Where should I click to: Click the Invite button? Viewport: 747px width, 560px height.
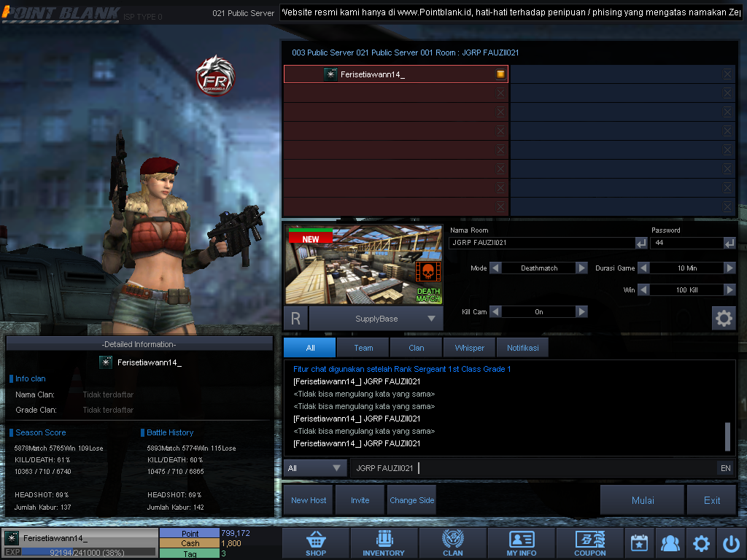360,500
